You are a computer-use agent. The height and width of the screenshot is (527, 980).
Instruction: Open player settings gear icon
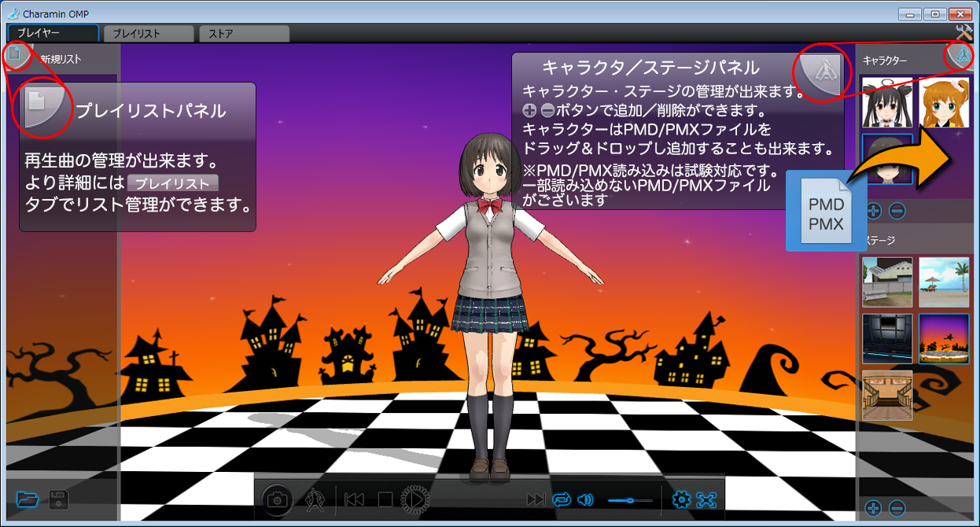[682, 499]
